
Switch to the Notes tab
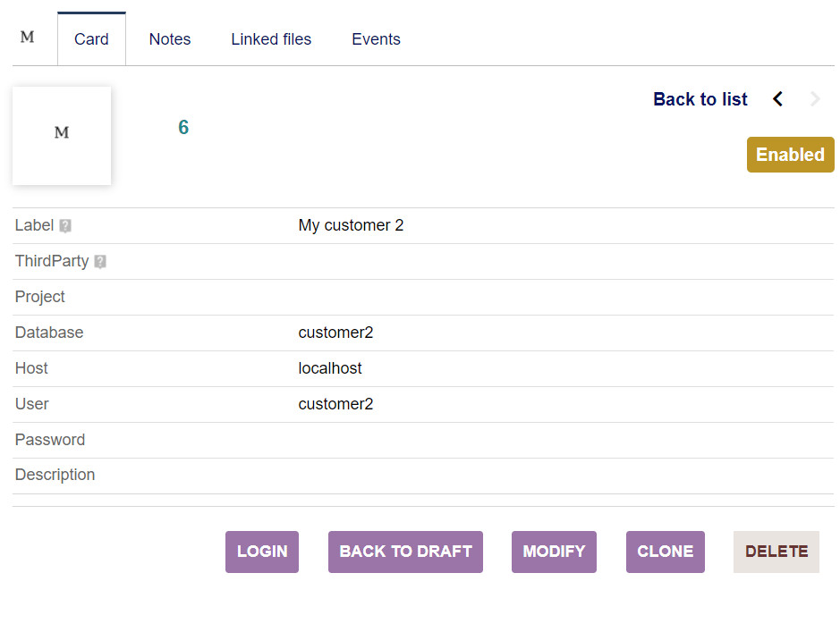tap(170, 39)
